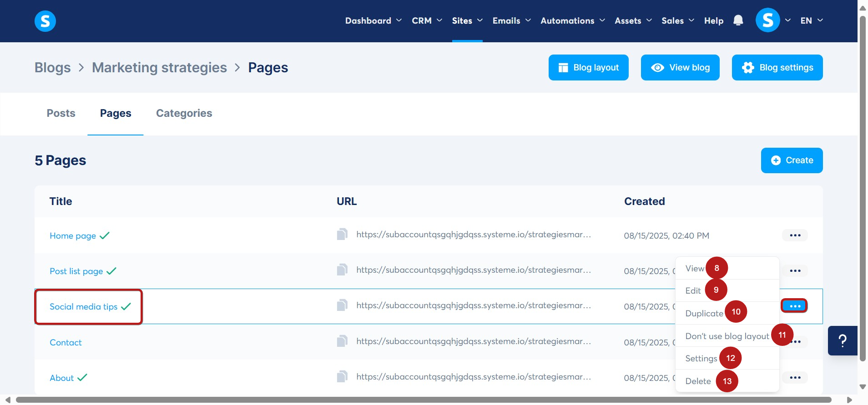Open three-dot menu for Home page row

click(x=795, y=235)
